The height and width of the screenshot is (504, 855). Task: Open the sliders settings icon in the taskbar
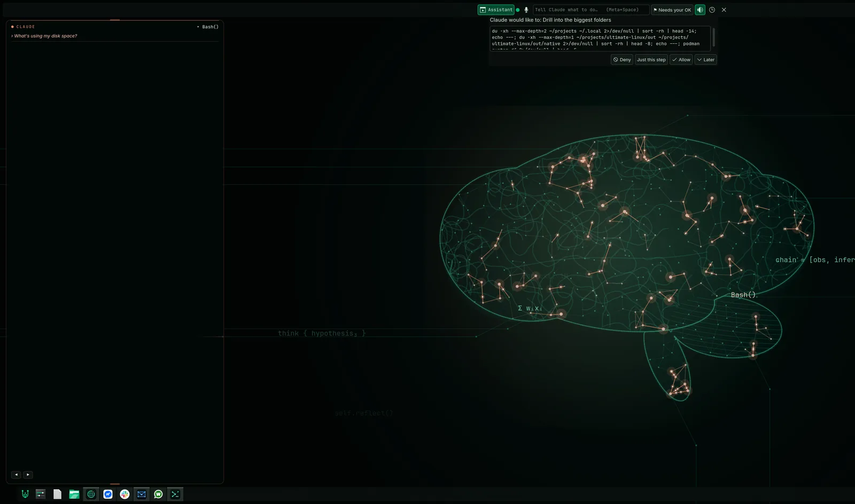(41, 494)
